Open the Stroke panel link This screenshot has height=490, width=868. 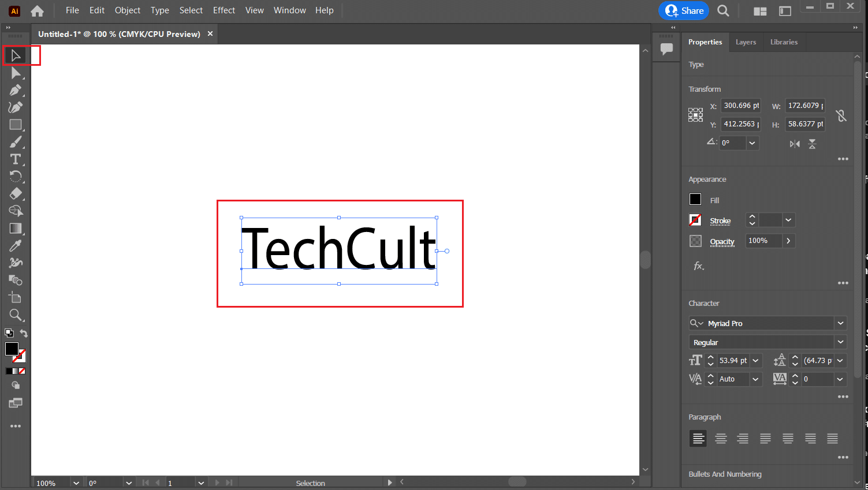[x=720, y=221]
